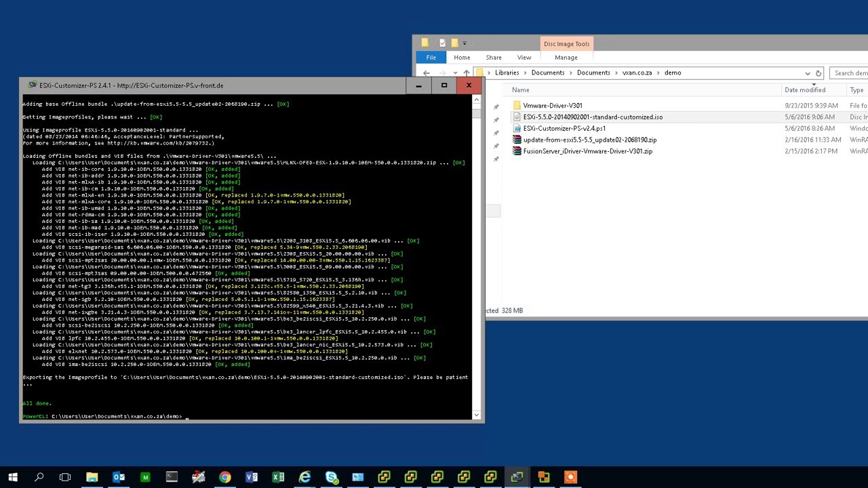
Task: Select the update-from-esxi5.5 zip archive icon
Action: (x=517, y=140)
